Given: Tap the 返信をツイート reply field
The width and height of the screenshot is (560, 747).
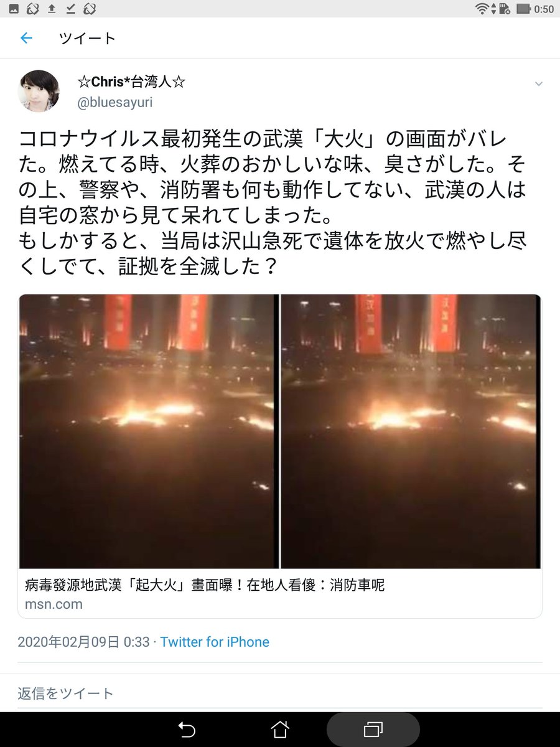Looking at the screenshot, I should tap(280, 693).
